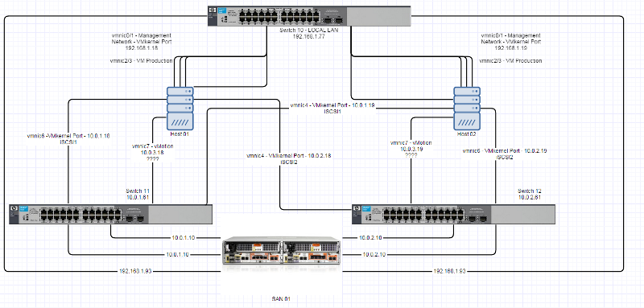Click the 'Switch 11 10.0.1.81' label
Viewport: 644px width, 308px height.
point(138,194)
